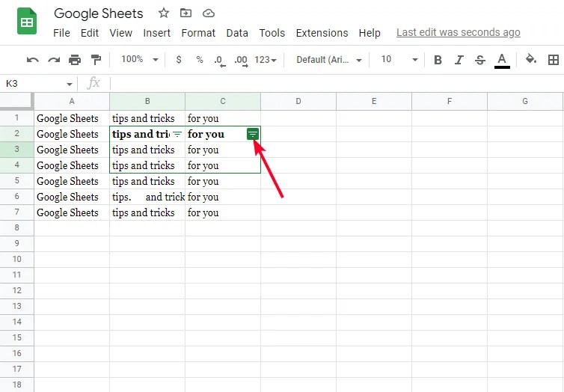Open the text color picker

pos(502,60)
